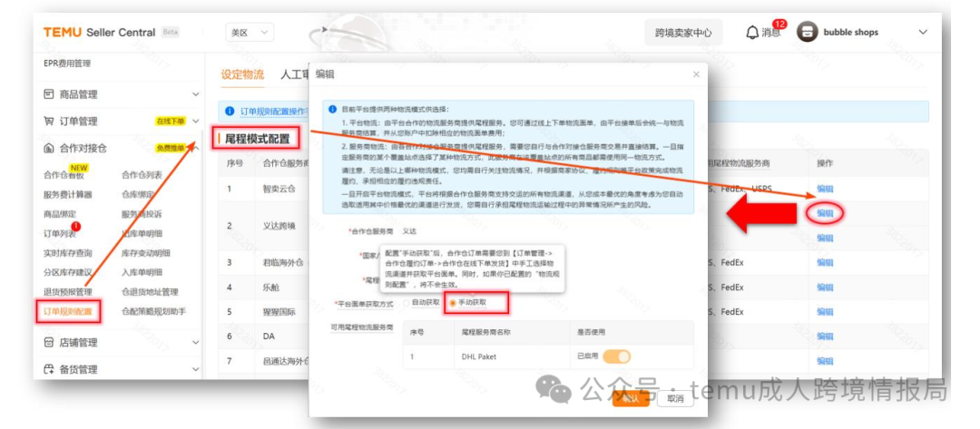The height and width of the screenshot is (429, 980).
Task: Open 仓库绑定 menu item
Action: click(138, 195)
